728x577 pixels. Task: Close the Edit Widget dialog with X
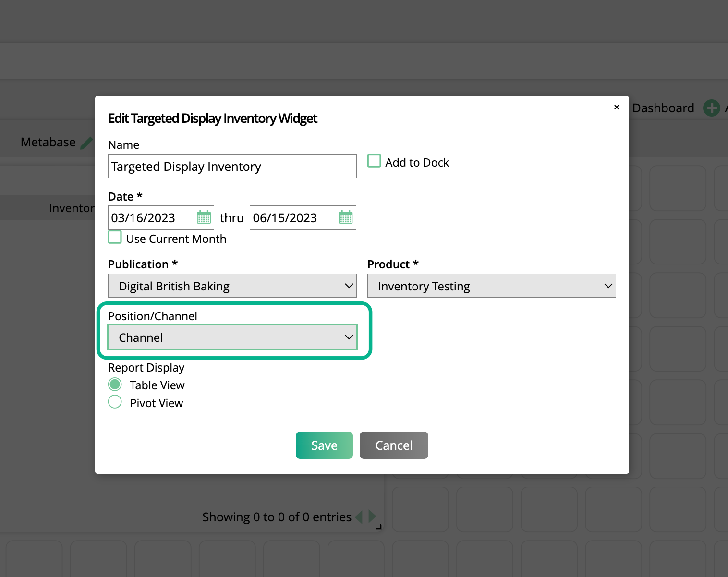coord(617,107)
